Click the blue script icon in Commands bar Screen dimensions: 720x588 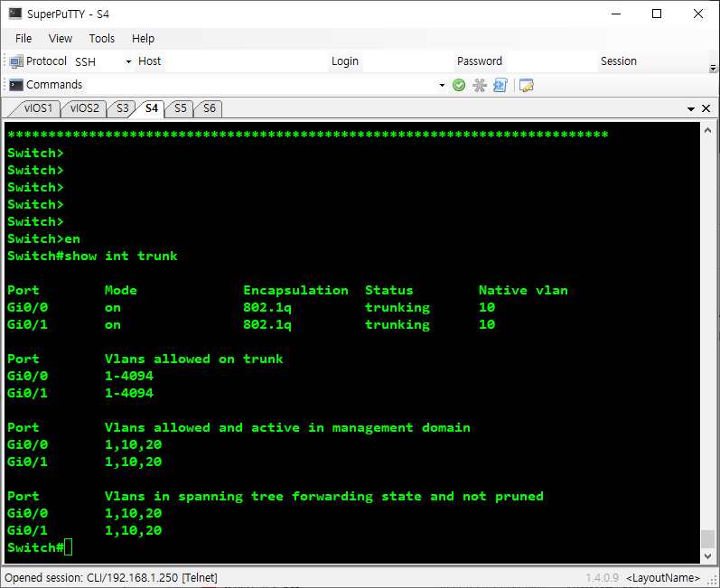[500, 85]
